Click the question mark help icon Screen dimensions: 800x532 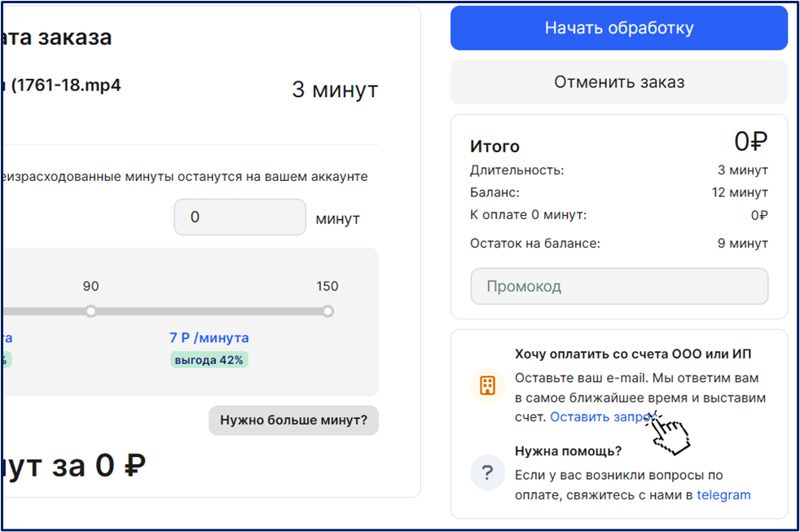pyautogui.click(x=488, y=473)
